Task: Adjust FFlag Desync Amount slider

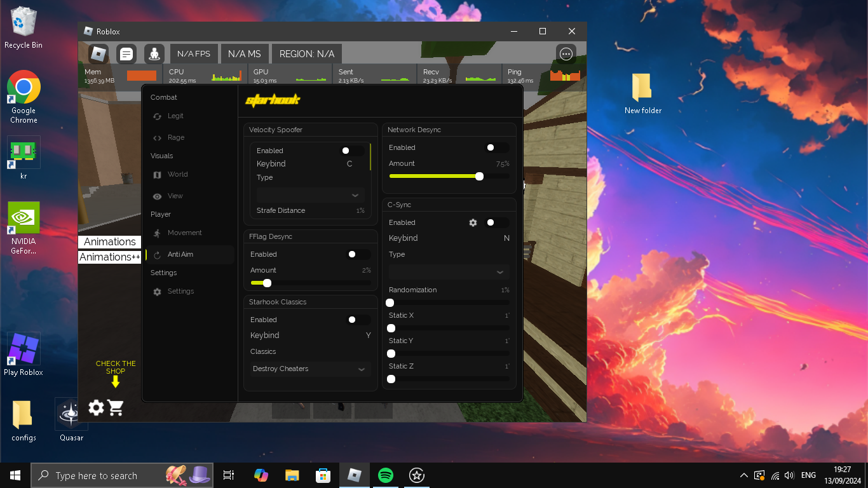Action: click(x=311, y=283)
